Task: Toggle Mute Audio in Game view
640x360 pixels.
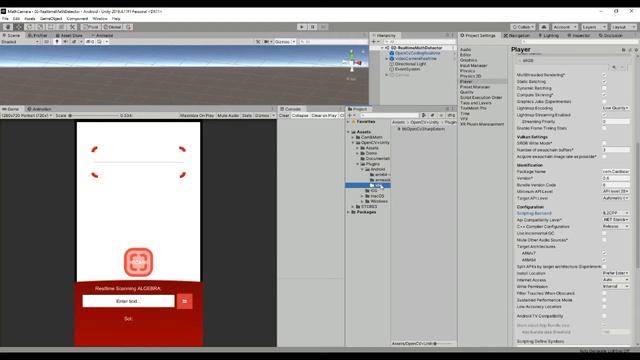Action: coord(228,116)
